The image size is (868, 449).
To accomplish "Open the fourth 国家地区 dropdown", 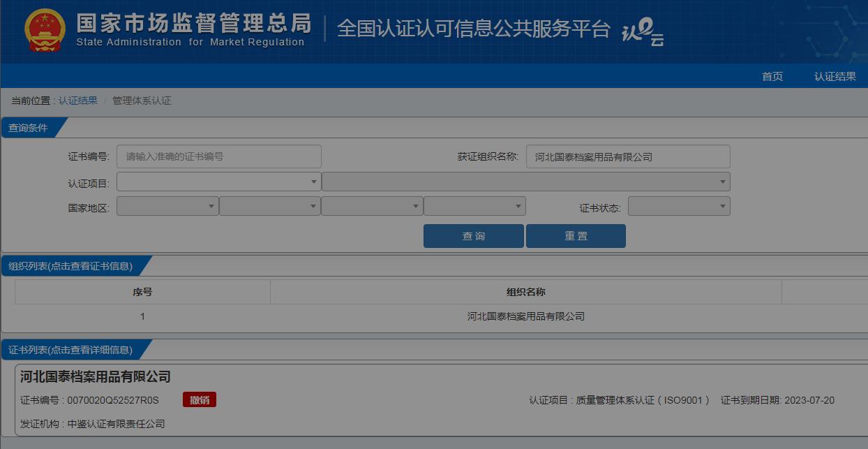I will [474, 206].
